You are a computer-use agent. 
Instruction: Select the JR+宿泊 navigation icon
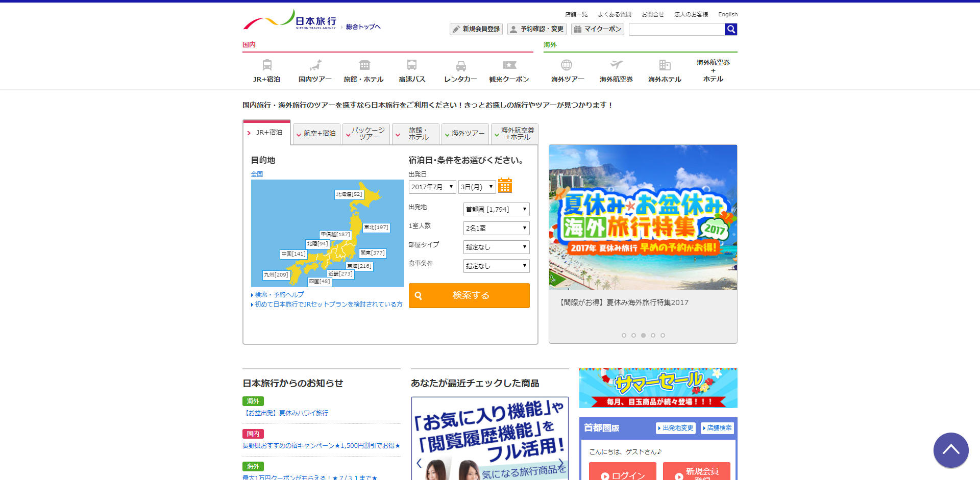267,70
